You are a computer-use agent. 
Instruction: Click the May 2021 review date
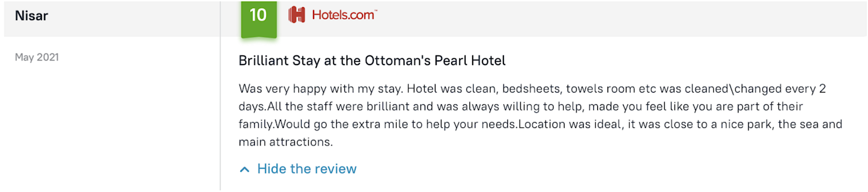click(37, 57)
